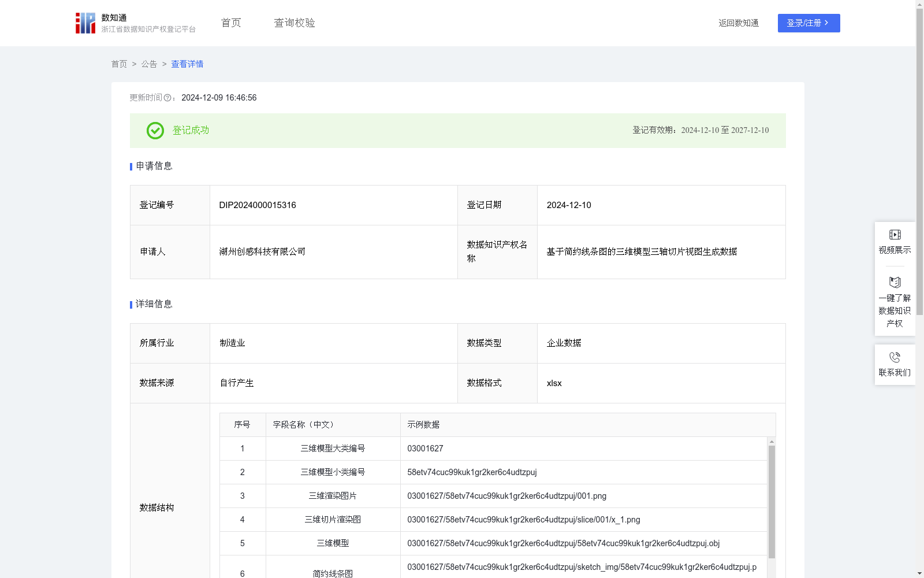Image resolution: width=924 pixels, height=578 pixels.
Task: Open 一键了解数据知识产权 guide icon
Action: 895,283
